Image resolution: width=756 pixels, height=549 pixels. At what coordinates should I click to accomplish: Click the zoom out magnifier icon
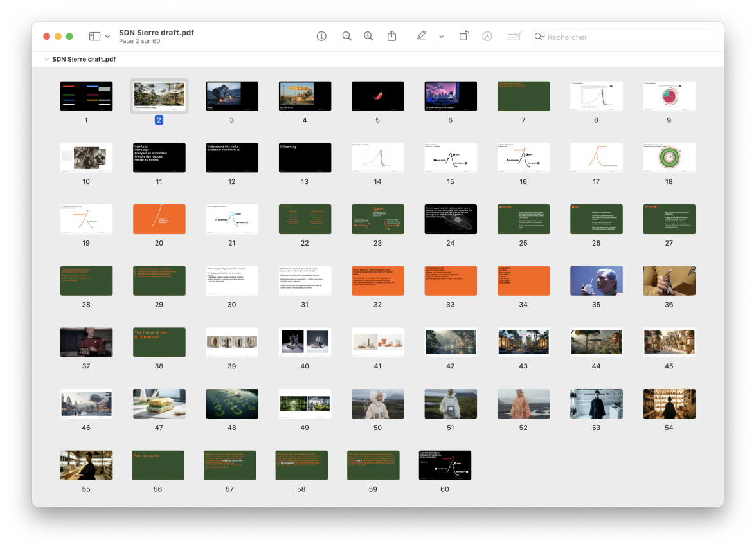[x=346, y=37]
